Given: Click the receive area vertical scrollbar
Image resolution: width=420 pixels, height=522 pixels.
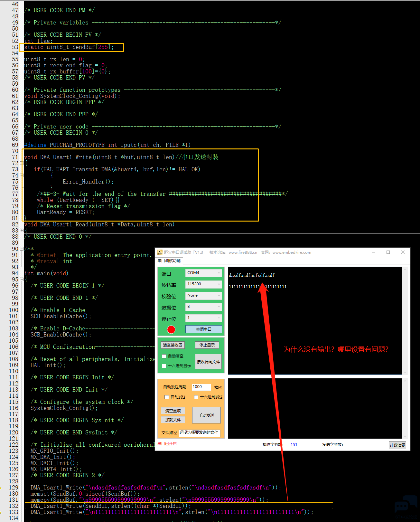Looking at the screenshot, I should pos(405,321).
